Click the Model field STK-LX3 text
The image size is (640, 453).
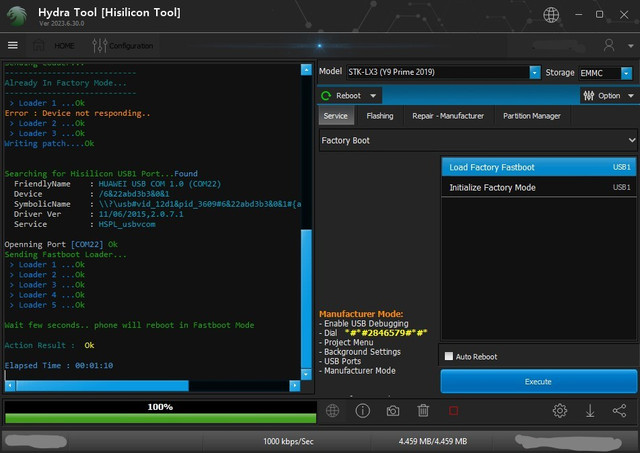pyautogui.click(x=391, y=72)
